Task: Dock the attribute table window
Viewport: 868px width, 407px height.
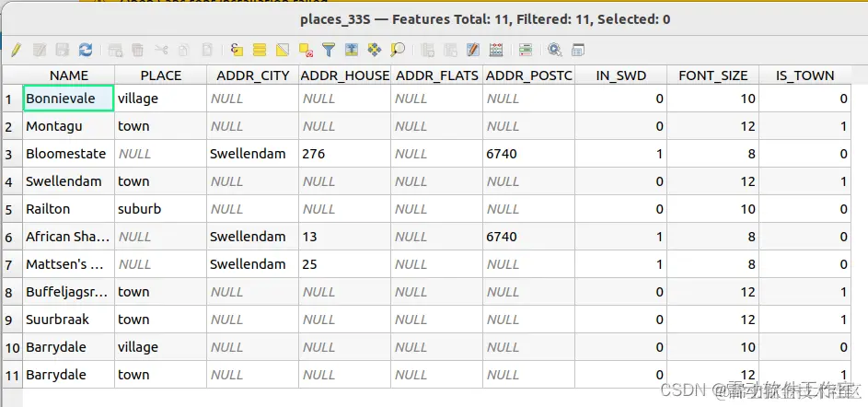Action: (578, 50)
